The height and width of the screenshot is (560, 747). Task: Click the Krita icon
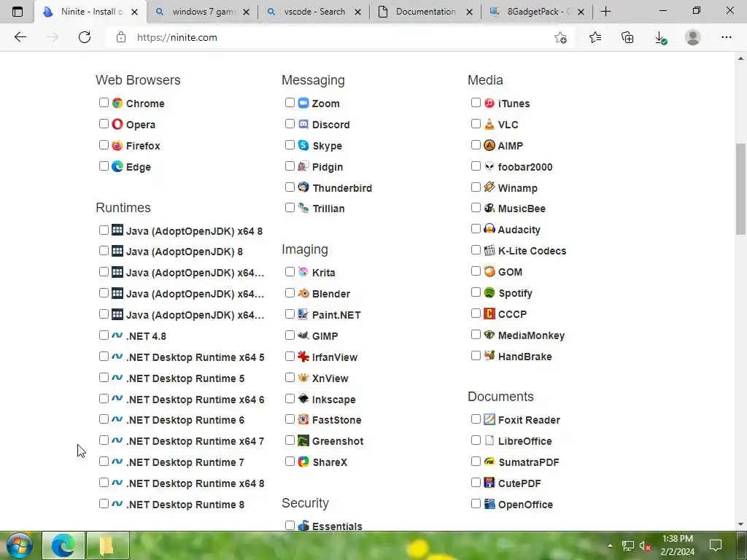click(303, 272)
